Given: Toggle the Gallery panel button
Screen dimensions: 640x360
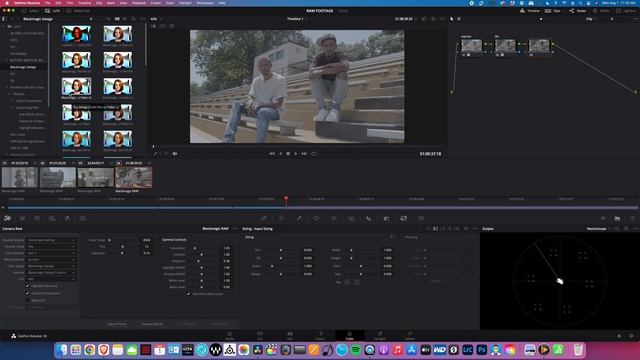Looking at the screenshot, I should point(30,11).
